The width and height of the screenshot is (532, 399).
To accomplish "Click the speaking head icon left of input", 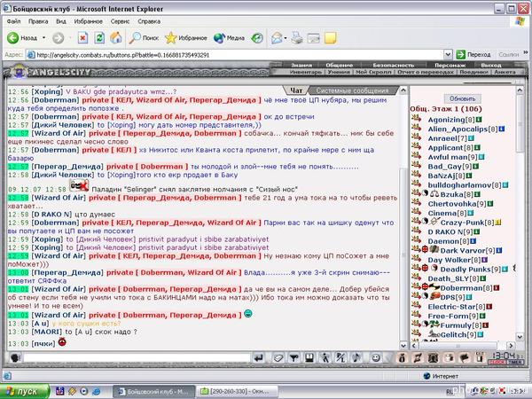I will (x=15, y=357).
